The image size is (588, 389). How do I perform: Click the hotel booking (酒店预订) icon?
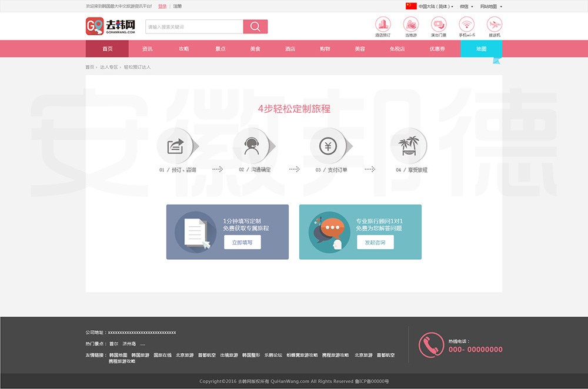click(383, 24)
